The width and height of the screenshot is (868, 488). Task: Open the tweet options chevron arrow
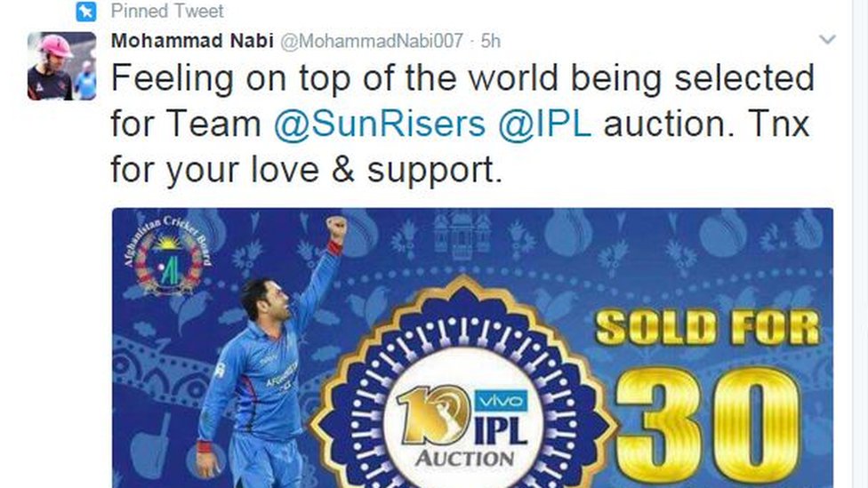(827, 40)
